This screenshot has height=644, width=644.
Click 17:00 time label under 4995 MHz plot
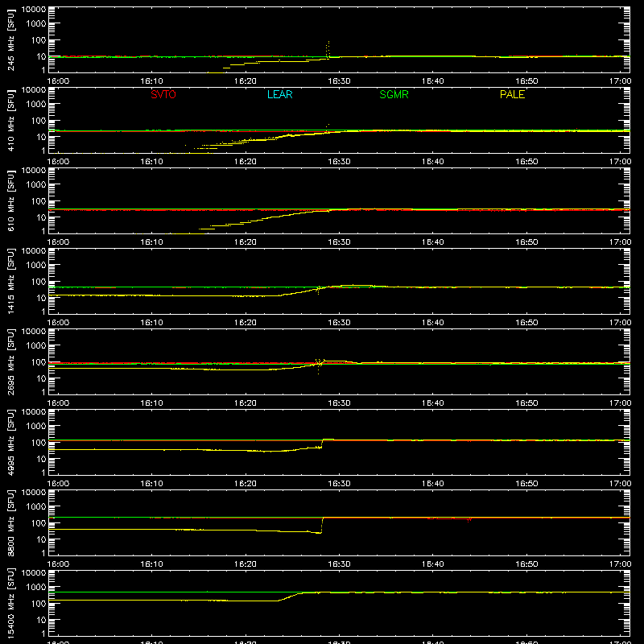coord(620,484)
